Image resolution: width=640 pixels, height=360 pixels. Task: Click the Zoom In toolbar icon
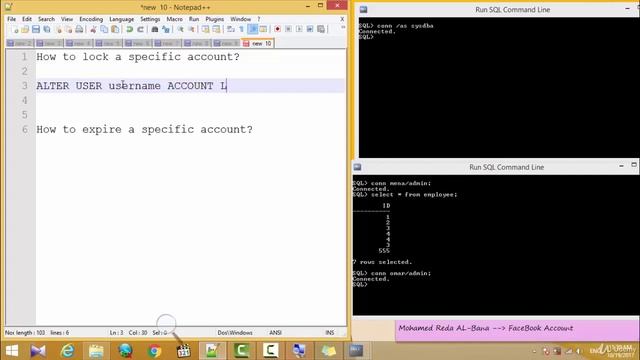click(180, 29)
